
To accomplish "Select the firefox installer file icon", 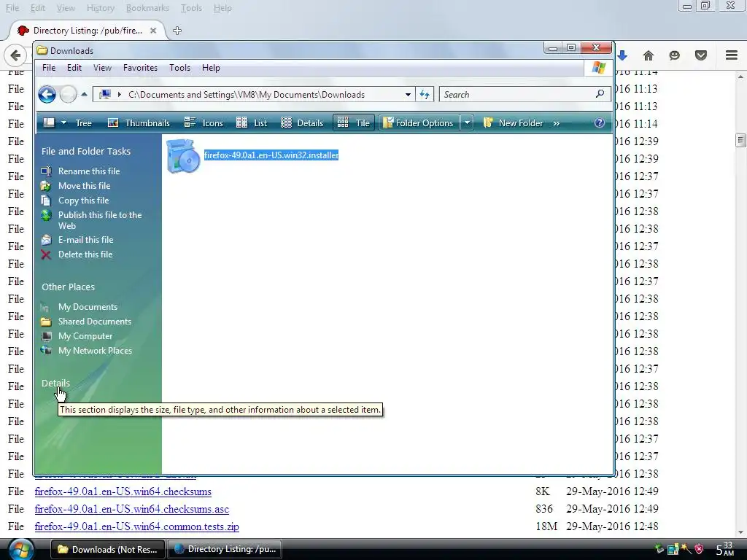I will point(183,156).
